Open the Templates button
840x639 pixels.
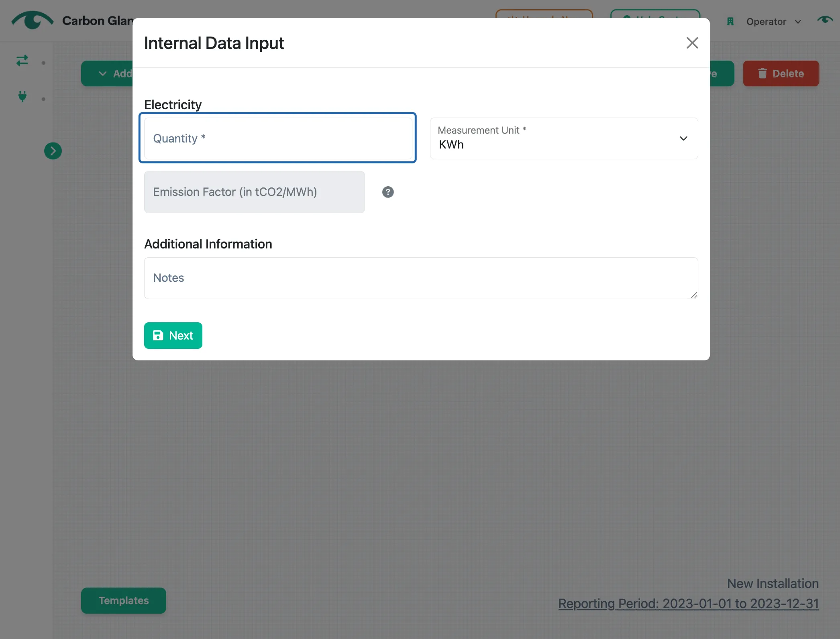(x=124, y=600)
